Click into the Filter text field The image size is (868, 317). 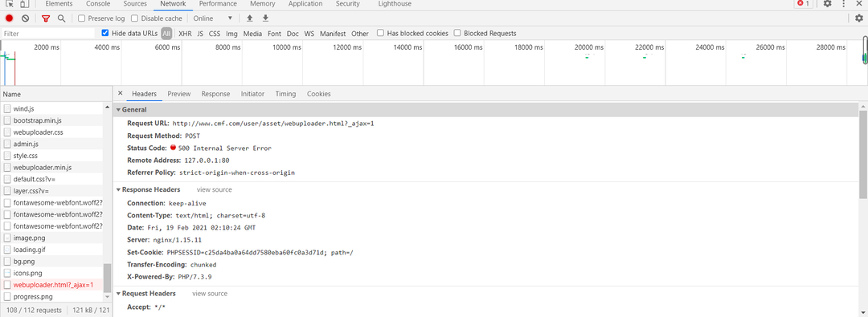(x=48, y=34)
